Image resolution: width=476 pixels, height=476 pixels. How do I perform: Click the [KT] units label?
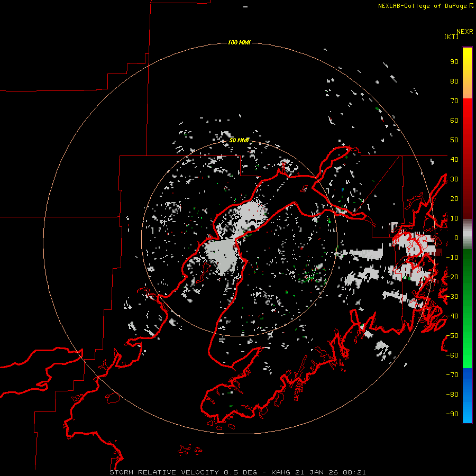[452, 36]
